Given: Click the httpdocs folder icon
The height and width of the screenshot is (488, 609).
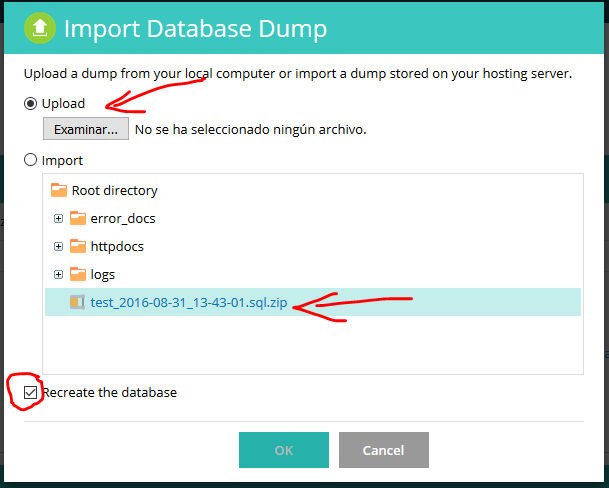Looking at the screenshot, I should [x=78, y=246].
